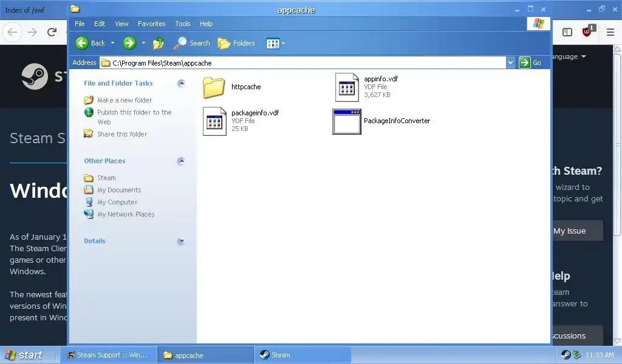Viewport: 622px width, 364px height.
Task: Toggle the browser sidebar icon
Action: click(567, 32)
